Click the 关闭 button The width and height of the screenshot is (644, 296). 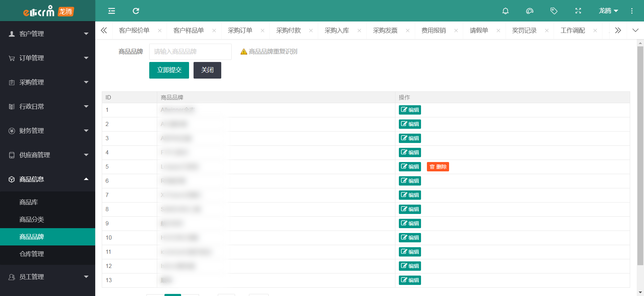click(207, 70)
